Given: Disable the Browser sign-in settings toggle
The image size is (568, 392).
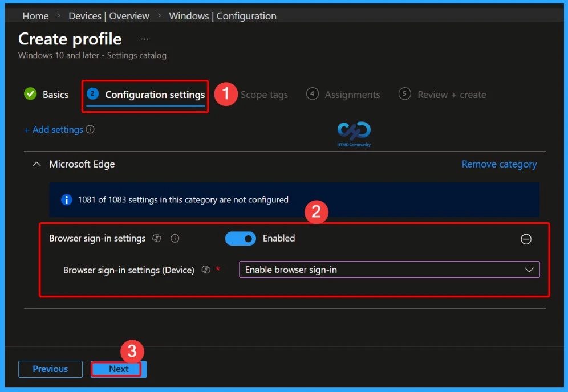Looking at the screenshot, I should (241, 238).
